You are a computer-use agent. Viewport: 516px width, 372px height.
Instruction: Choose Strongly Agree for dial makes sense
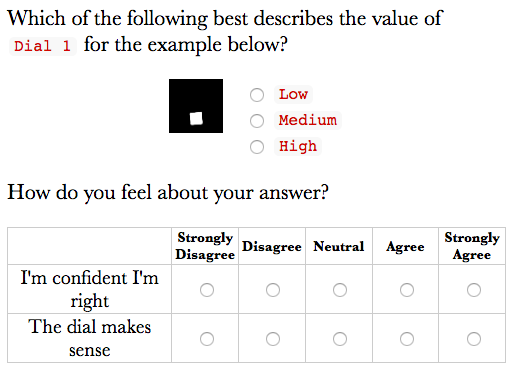click(x=474, y=339)
